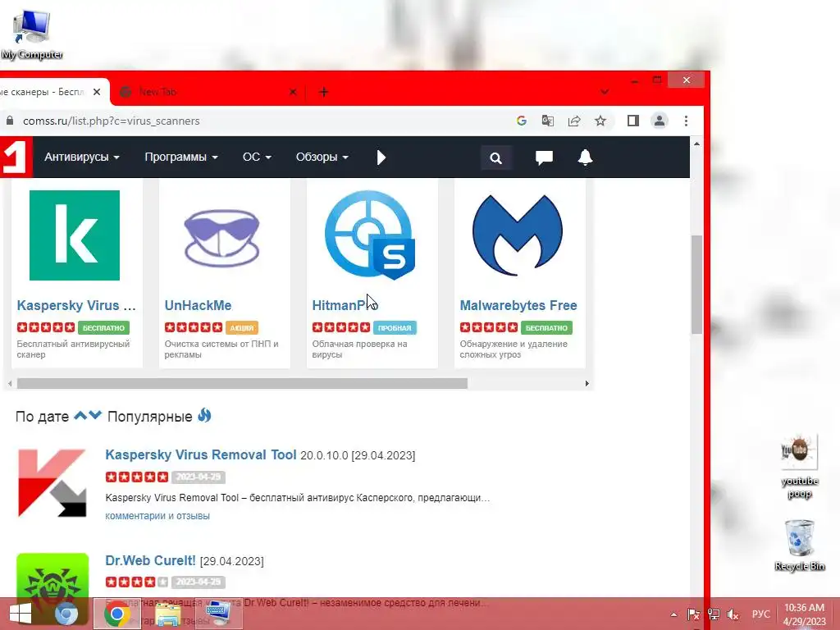Close the virus scanners browser tab

[97, 92]
